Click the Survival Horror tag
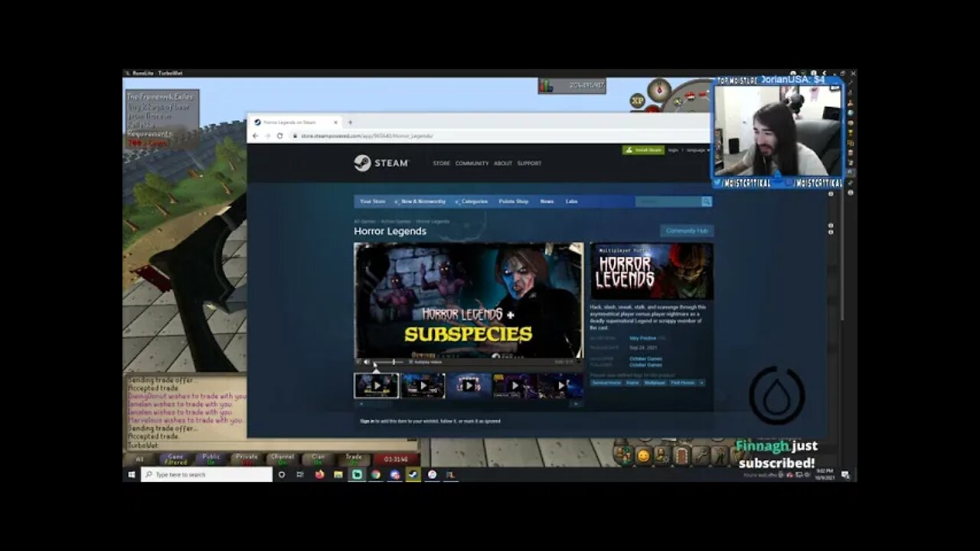This screenshot has width=980, height=551. 606,383
